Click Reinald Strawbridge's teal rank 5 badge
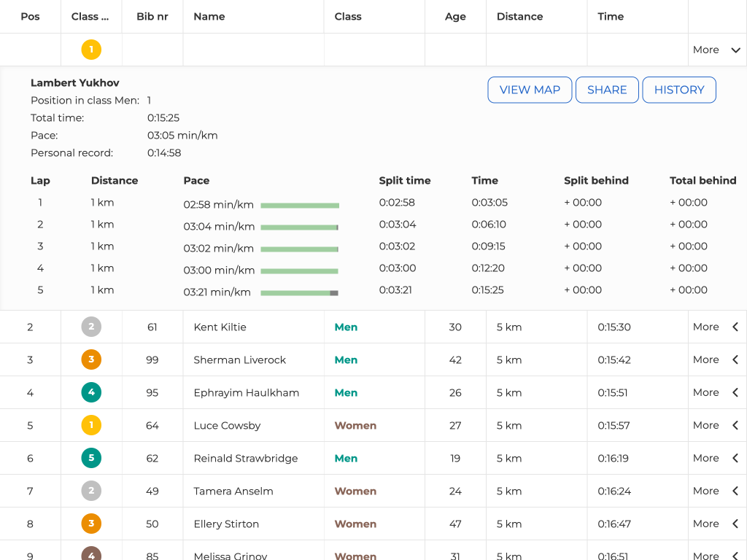The width and height of the screenshot is (747, 560). pyautogui.click(x=91, y=458)
